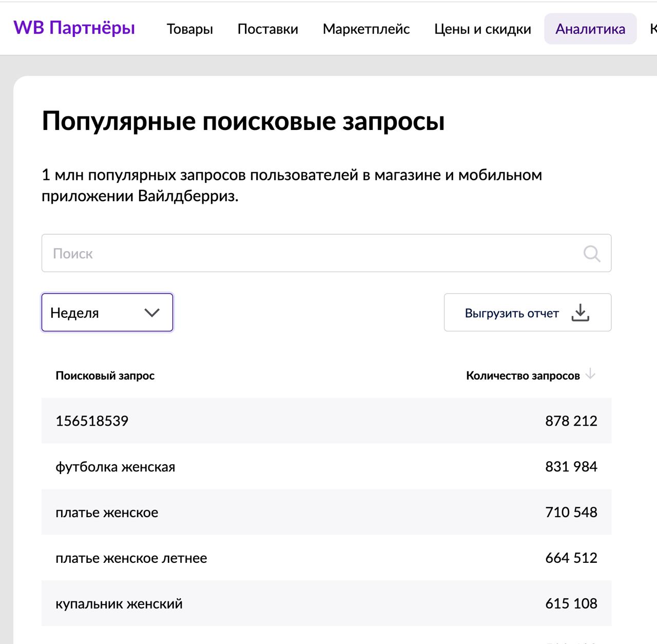The width and height of the screenshot is (657, 644).
Task: Click the Выгрузить отчет button
Action: [527, 313]
